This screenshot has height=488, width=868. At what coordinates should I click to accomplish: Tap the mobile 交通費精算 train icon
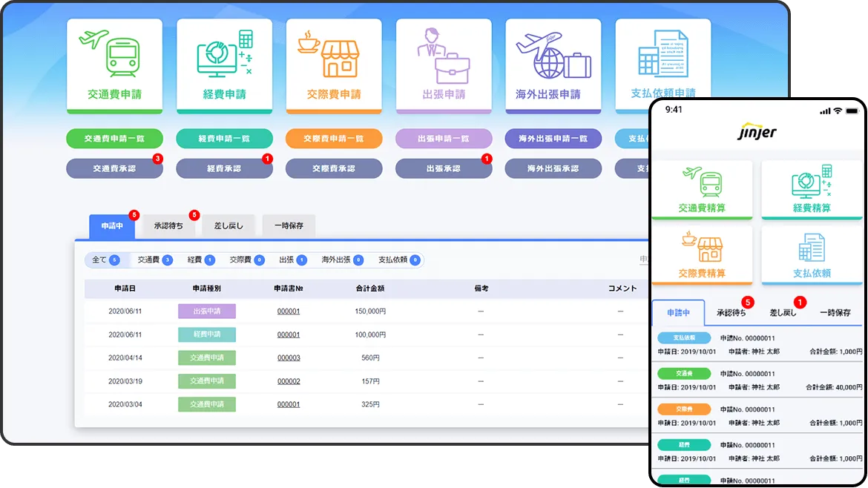(x=702, y=184)
